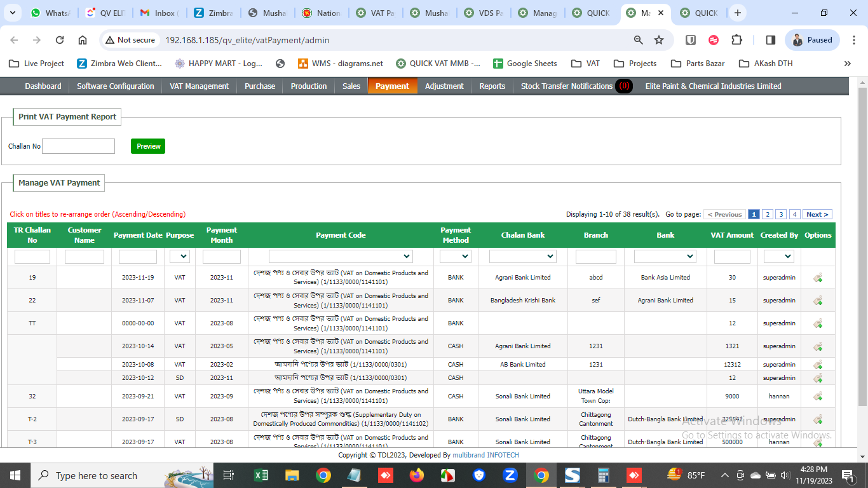The image size is (868, 488).
Task: Click the green Preview button
Action: point(148,146)
